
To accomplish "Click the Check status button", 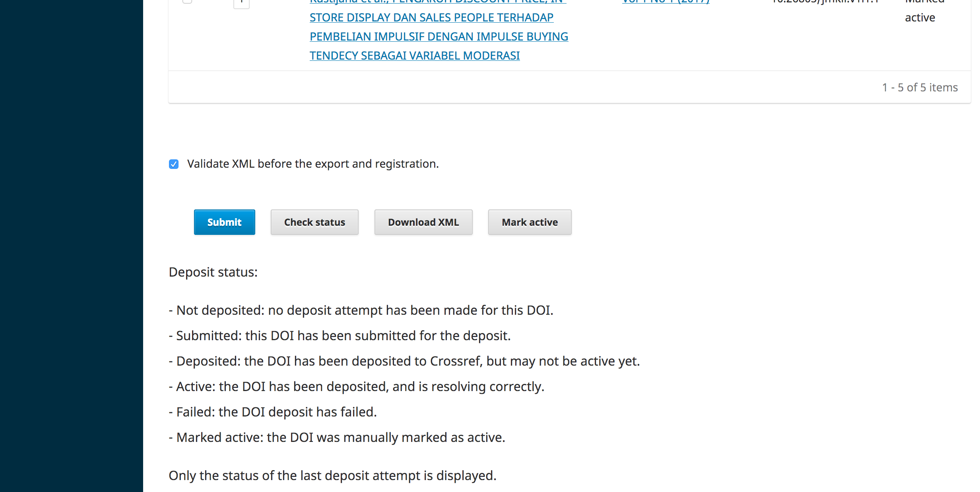I will pos(314,222).
